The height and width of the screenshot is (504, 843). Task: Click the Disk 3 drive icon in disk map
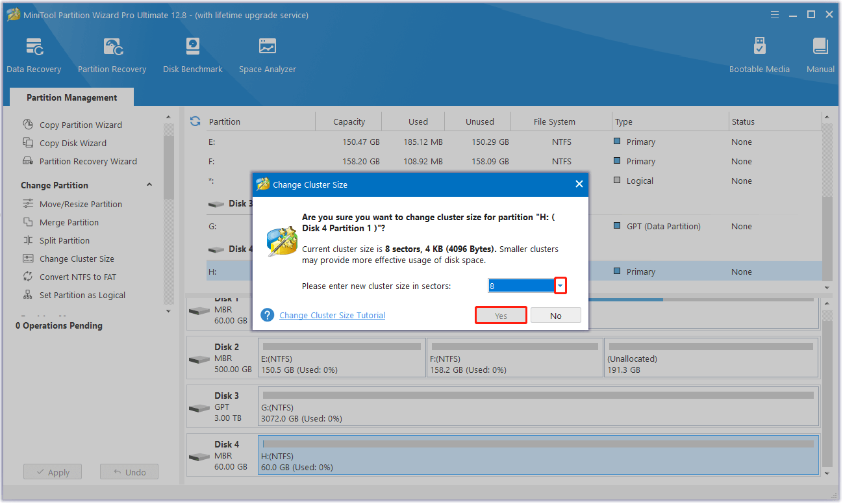pyautogui.click(x=199, y=408)
